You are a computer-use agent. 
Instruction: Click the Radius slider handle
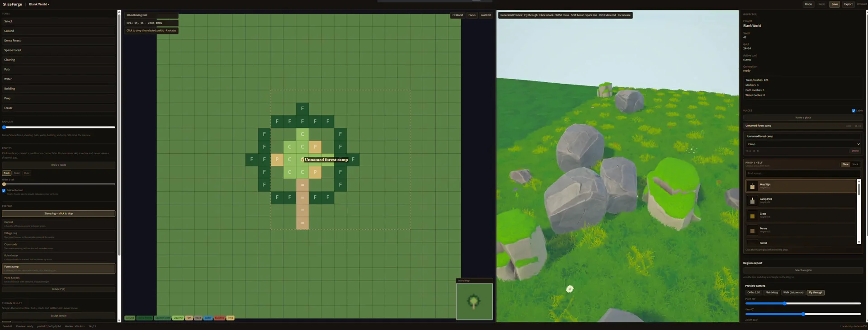tap(4, 127)
